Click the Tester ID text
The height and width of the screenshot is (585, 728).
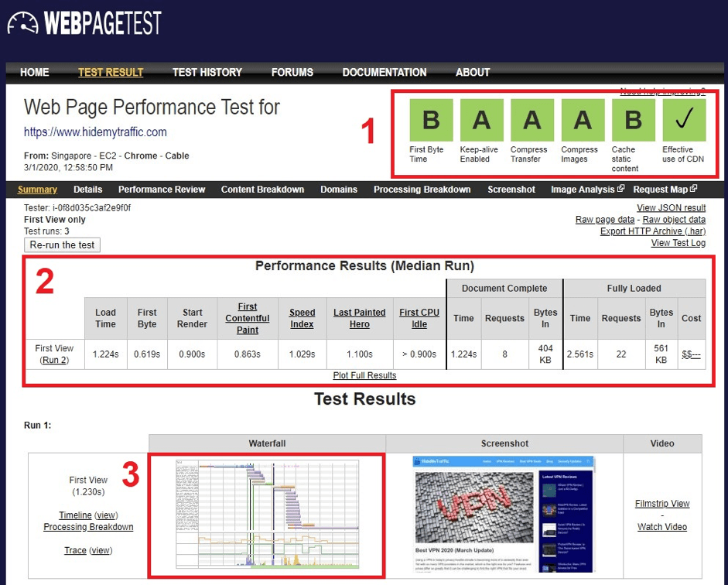point(77,207)
